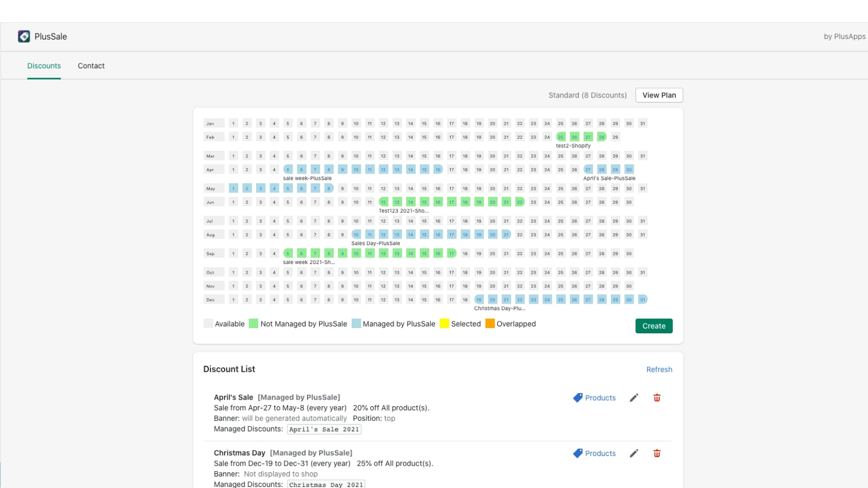Select October 15 on the calendar
Screen dimensions: 868x488
[x=424, y=272]
